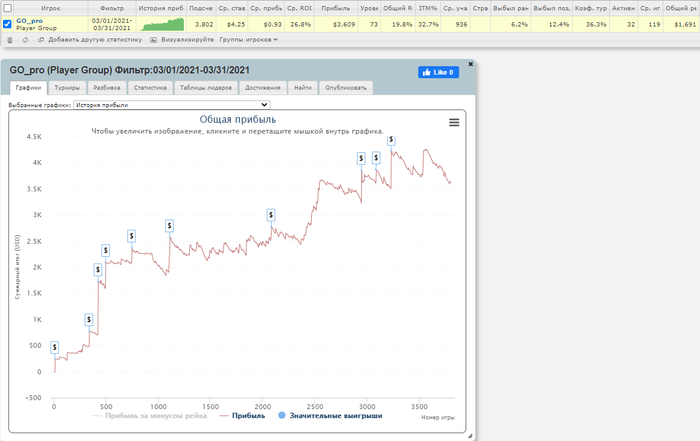Close the GO_pro chart panel
The width and height of the screenshot is (700, 441).
point(471,64)
